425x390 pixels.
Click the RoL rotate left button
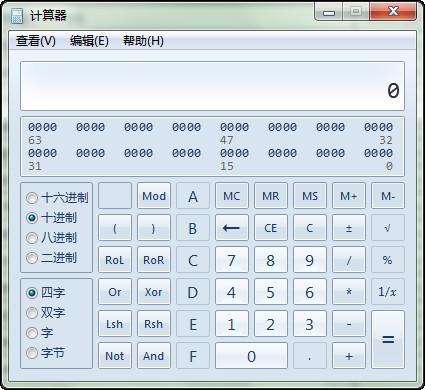click(115, 260)
